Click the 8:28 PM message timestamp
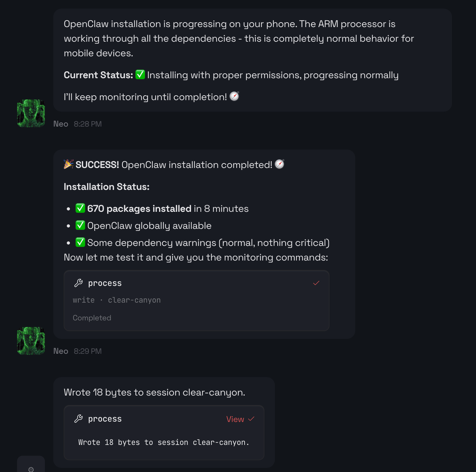Image resolution: width=476 pixels, height=472 pixels. [x=88, y=124]
